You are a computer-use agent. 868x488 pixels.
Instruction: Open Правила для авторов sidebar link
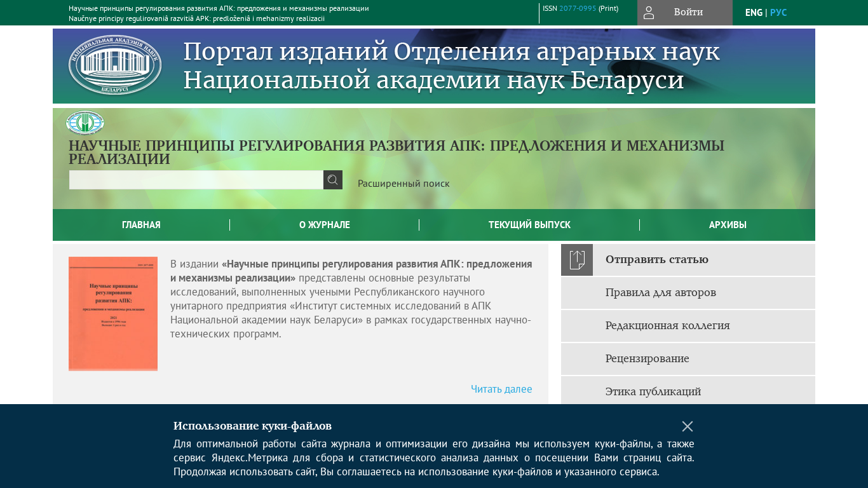click(x=661, y=292)
